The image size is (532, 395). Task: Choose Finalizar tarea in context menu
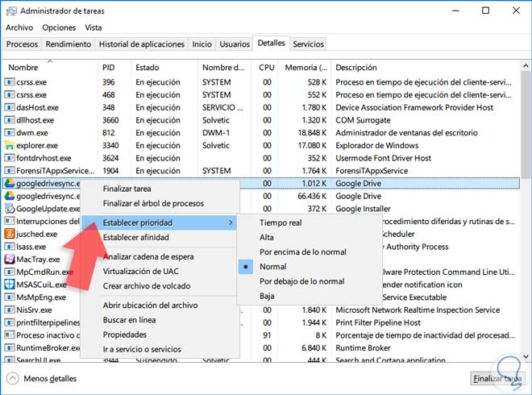(x=127, y=189)
